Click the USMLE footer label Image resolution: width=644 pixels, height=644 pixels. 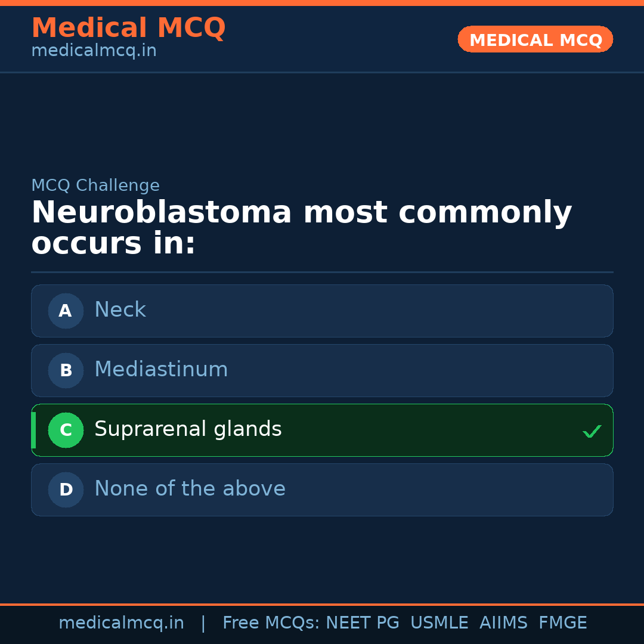click(439, 623)
